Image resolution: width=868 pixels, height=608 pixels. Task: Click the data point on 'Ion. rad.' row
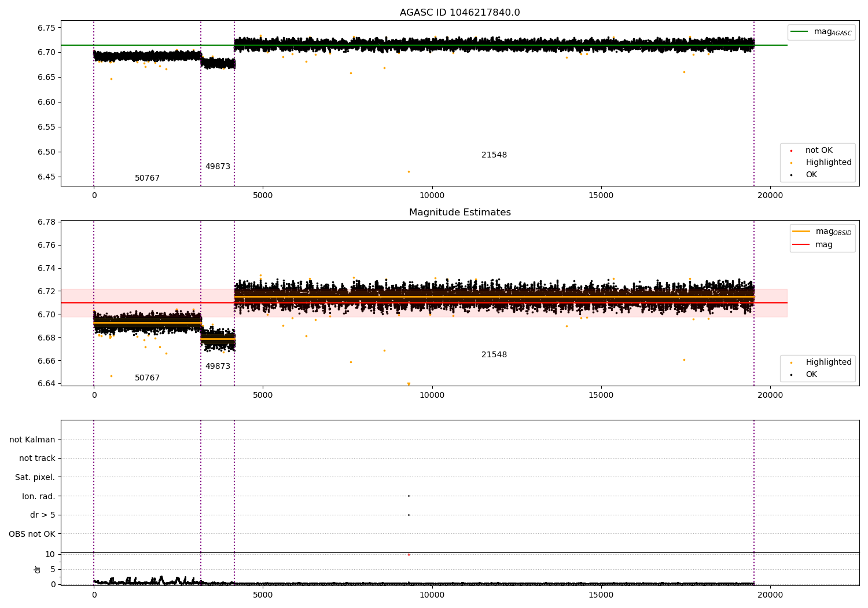coord(409,496)
